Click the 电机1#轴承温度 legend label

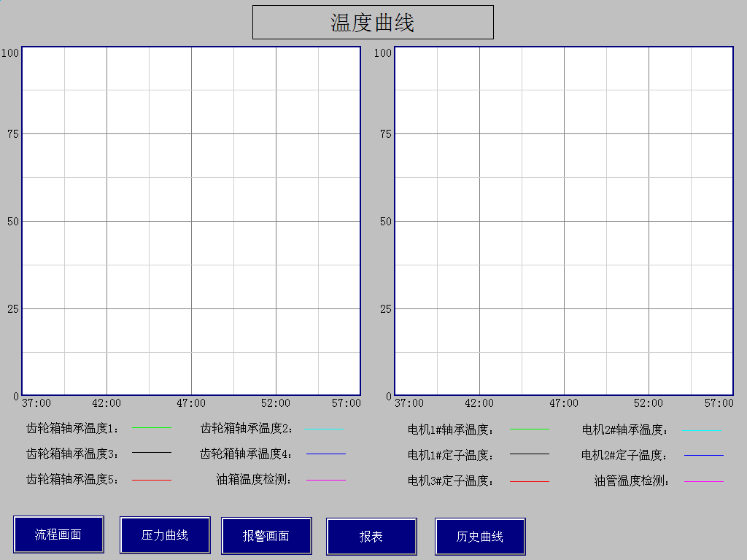(450, 430)
